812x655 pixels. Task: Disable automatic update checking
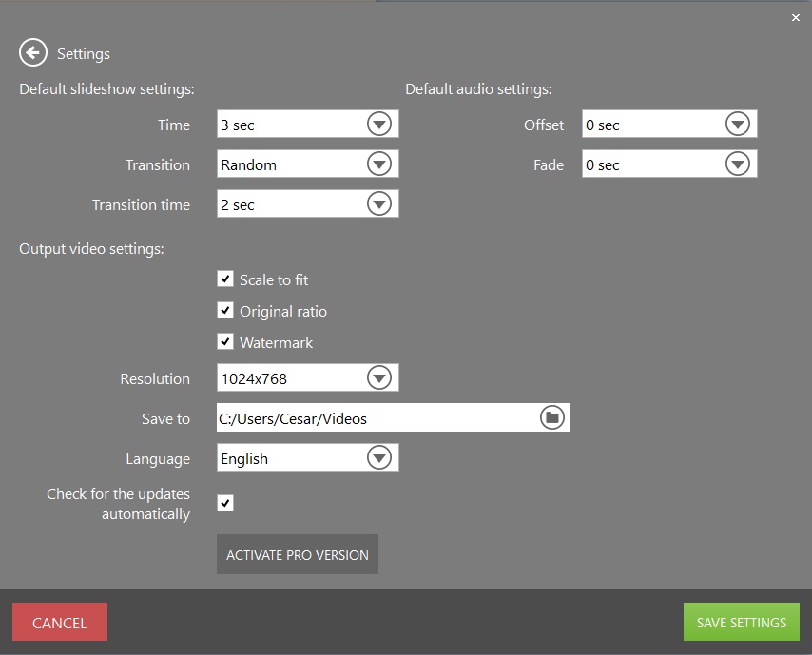coord(225,502)
